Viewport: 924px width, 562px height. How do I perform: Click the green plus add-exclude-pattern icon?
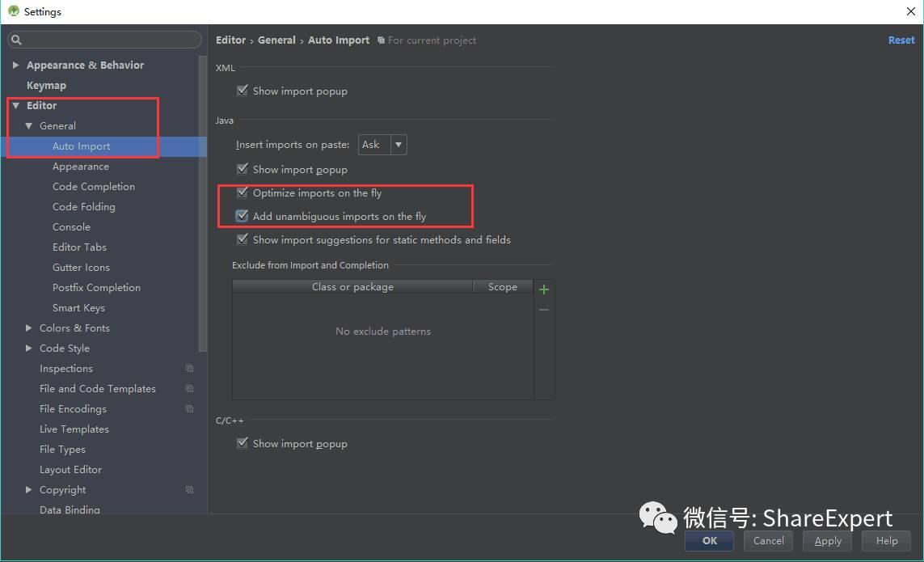pyautogui.click(x=544, y=289)
